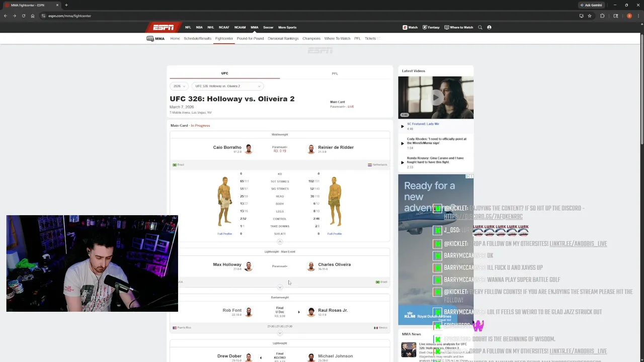Open the NBA menu item
This screenshot has width=644, height=362.
[x=199, y=27]
